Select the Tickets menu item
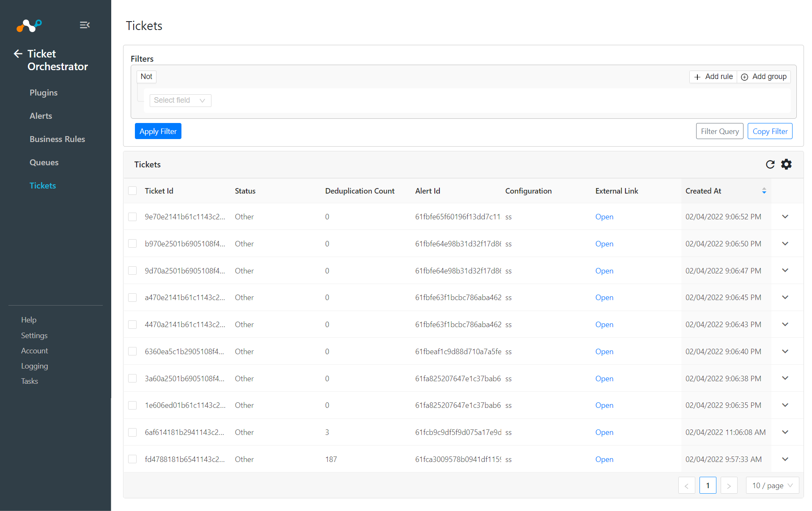 (43, 186)
